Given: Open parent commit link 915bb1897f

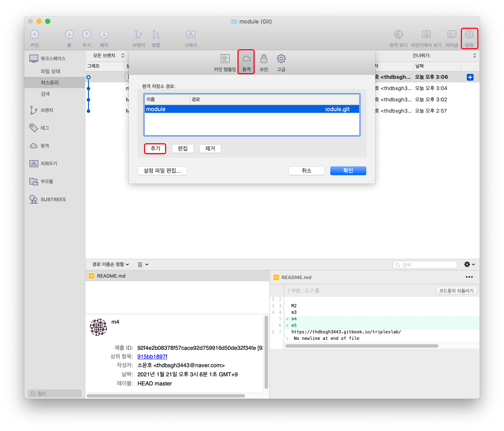Looking at the screenshot, I should click(x=152, y=357).
